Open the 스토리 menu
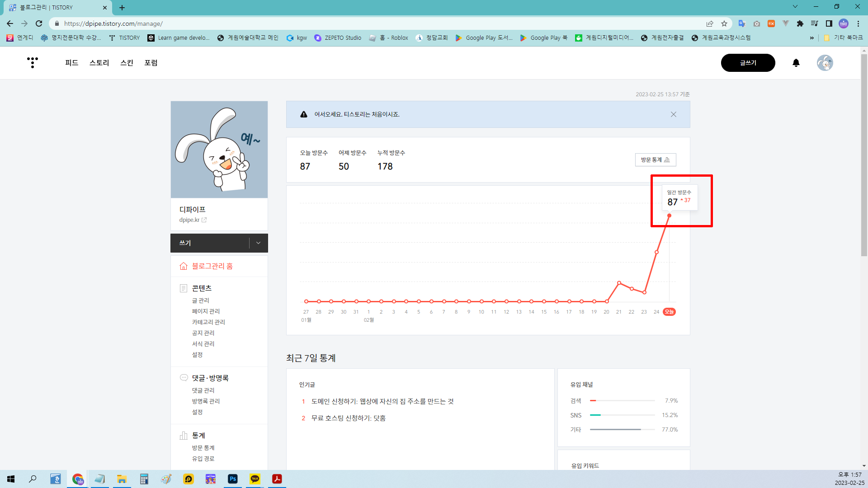 [99, 63]
